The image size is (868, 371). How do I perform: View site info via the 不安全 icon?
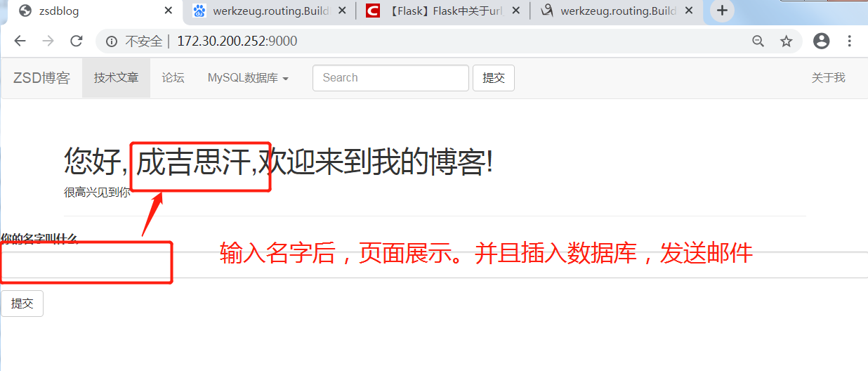tap(111, 41)
